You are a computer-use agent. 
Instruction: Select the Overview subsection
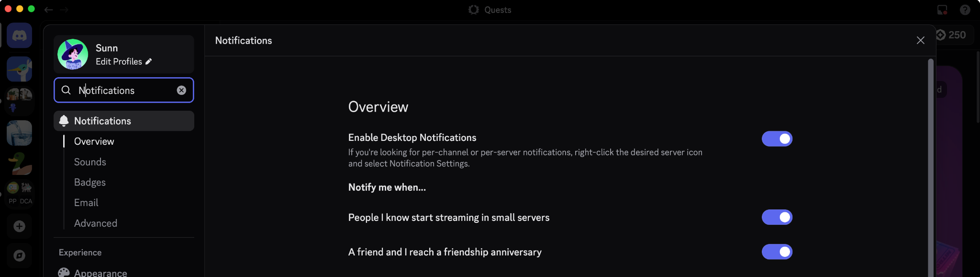coord(94,141)
